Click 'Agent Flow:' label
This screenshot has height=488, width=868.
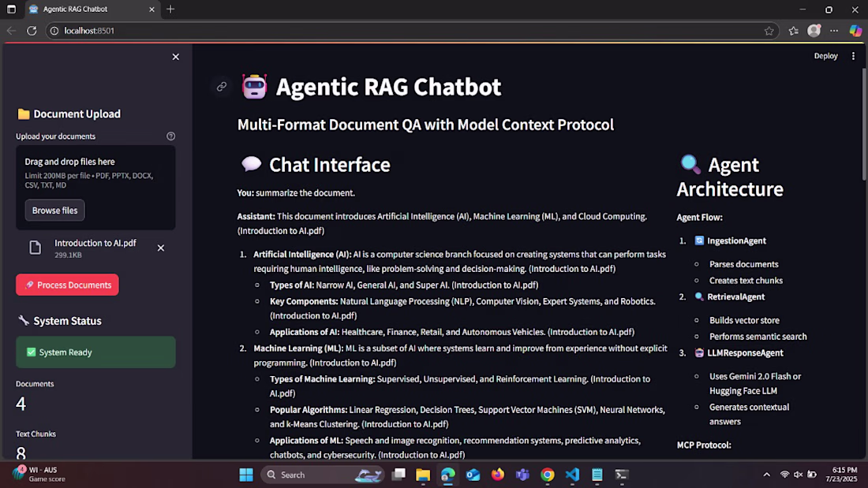coord(699,218)
